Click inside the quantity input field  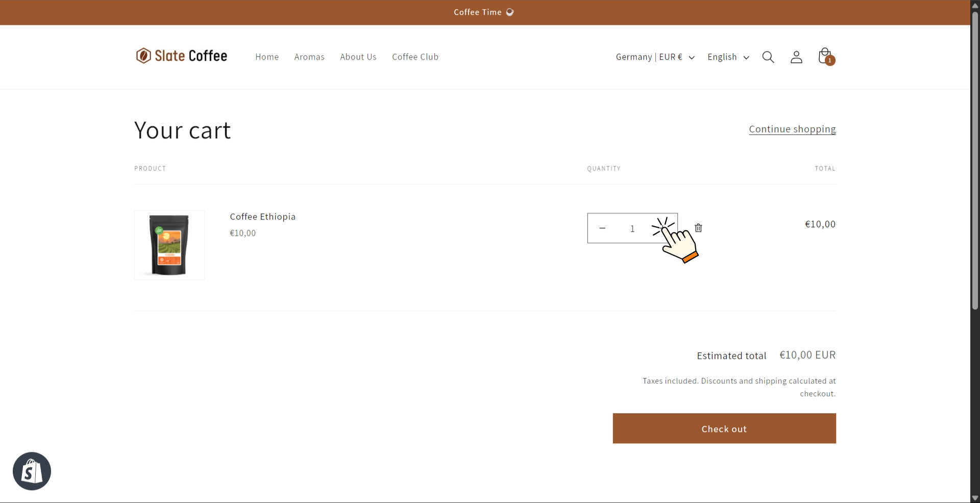coord(632,228)
